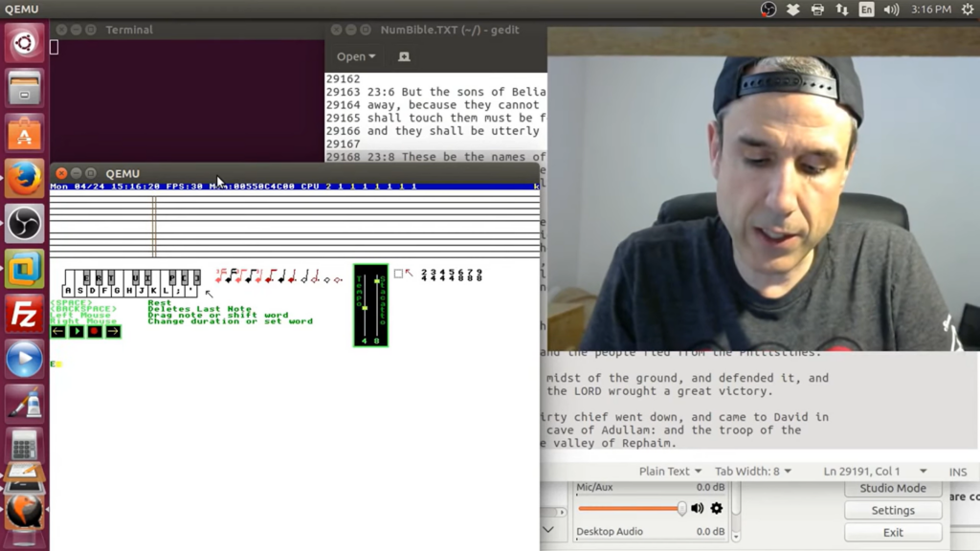
Task: Click the OBS Settings button
Action: tap(892, 510)
